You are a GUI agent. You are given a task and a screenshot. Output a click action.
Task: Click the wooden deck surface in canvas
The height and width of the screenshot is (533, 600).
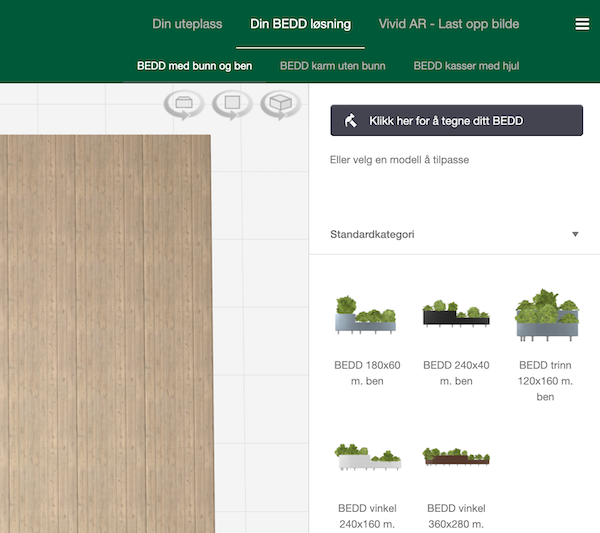(x=105, y=330)
